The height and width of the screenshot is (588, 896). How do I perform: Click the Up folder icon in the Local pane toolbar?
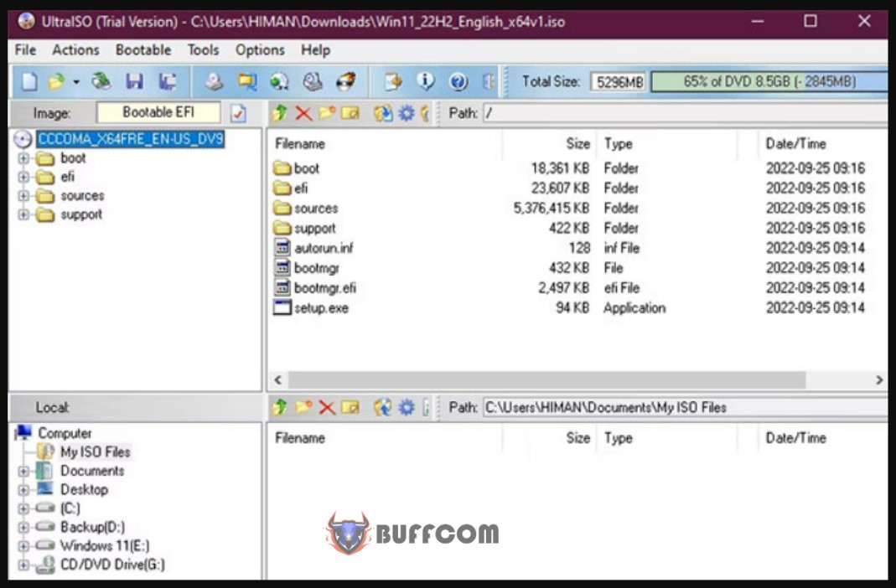point(279,407)
